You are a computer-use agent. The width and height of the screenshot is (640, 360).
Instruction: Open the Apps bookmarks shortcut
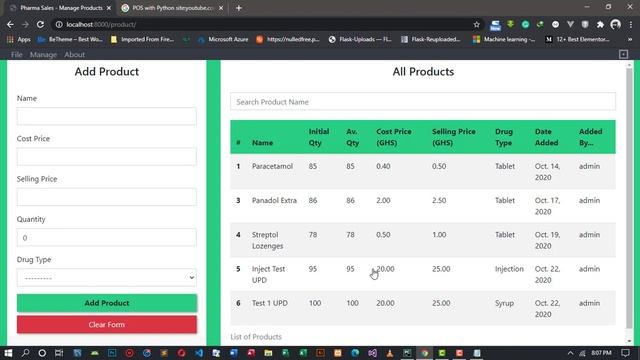pyautogui.click(x=19, y=39)
